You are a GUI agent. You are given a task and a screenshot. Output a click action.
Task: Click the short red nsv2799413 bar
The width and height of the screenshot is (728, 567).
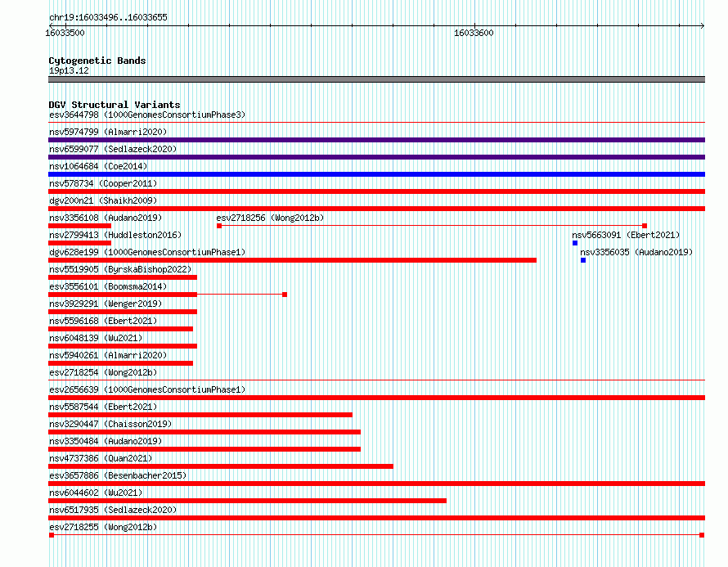click(x=80, y=243)
